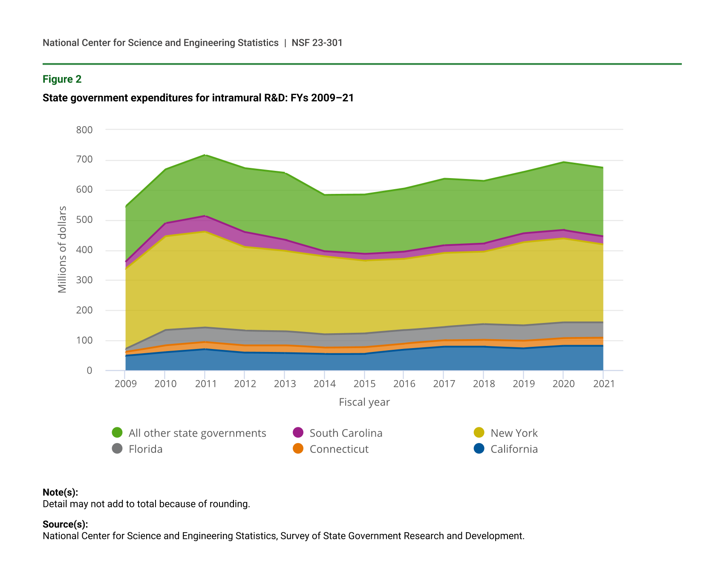Click the Millions of dollars axis title

click(x=62, y=250)
